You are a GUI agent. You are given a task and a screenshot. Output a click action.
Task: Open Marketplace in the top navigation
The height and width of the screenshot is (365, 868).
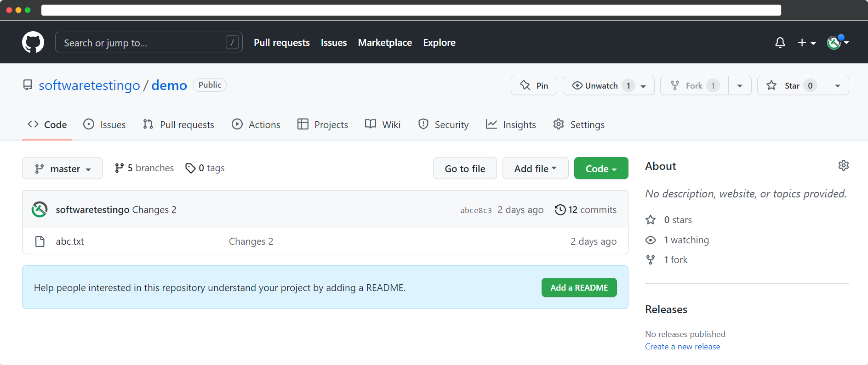(385, 43)
